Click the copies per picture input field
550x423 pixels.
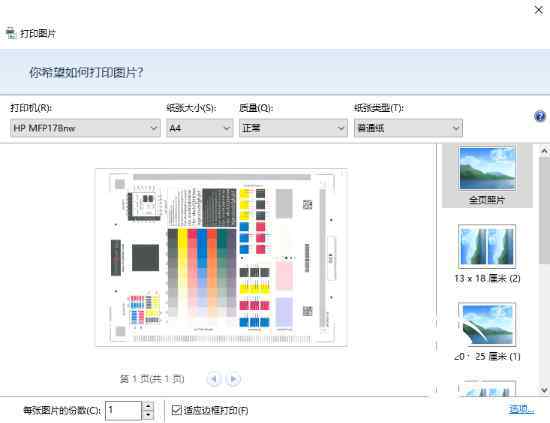tap(123, 410)
